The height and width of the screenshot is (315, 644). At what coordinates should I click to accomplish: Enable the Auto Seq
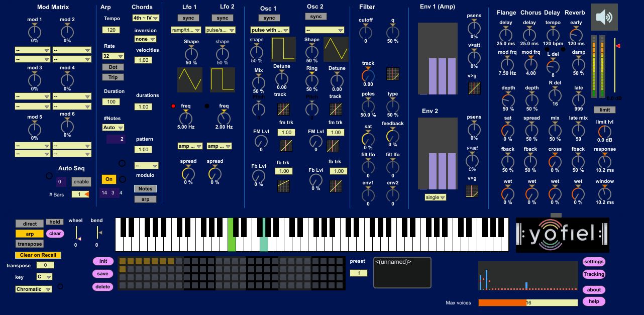(81, 182)
